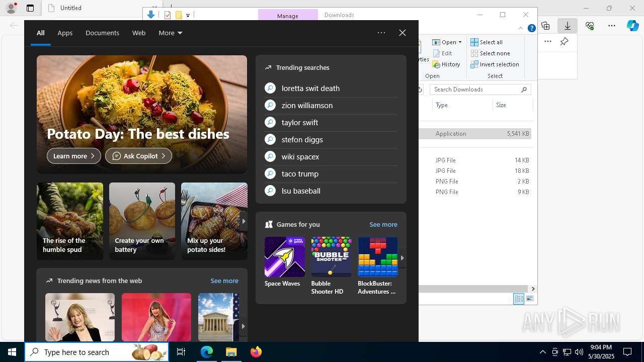Open Edge Downloads toolbar icon
The image size is (644, 362).
(x=567, y=26)
